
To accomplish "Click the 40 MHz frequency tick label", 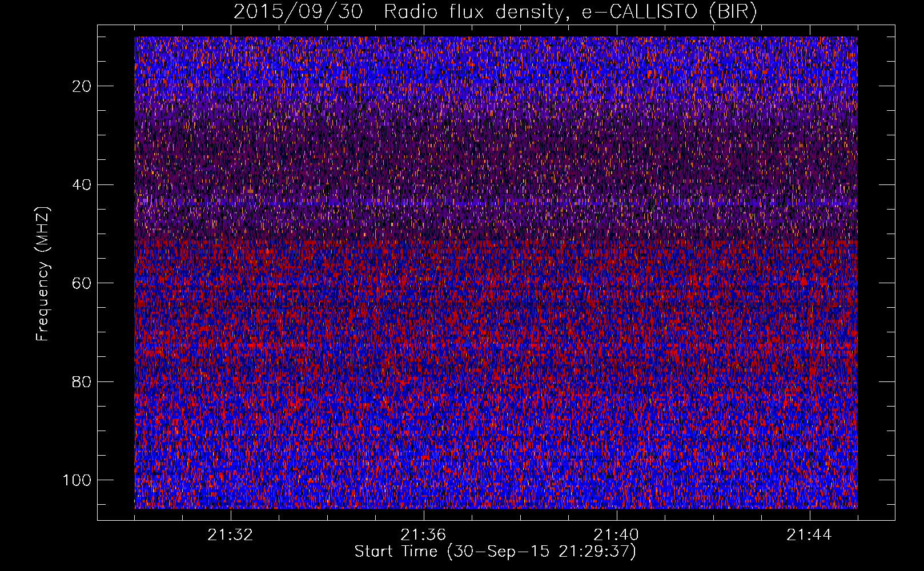I will pos(82,184).
